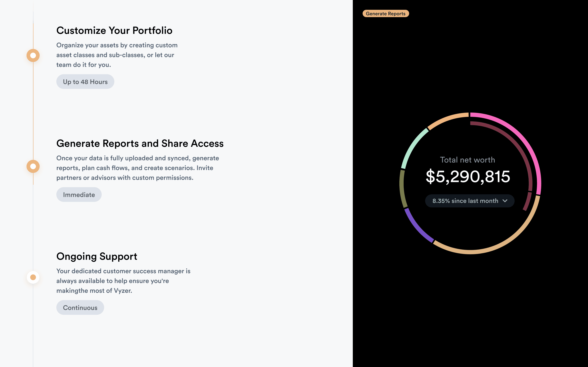Select the Immediate tag

[79, 195]
